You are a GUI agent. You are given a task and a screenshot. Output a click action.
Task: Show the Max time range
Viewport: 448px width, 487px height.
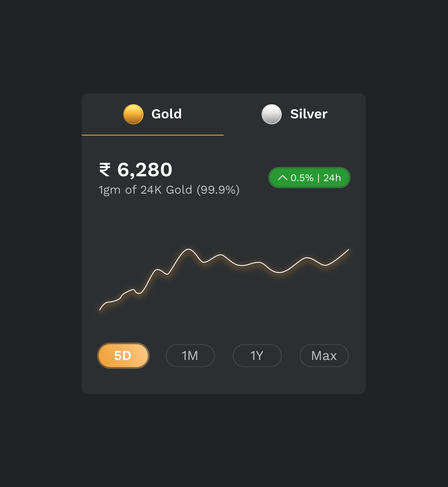coord(324,355)
